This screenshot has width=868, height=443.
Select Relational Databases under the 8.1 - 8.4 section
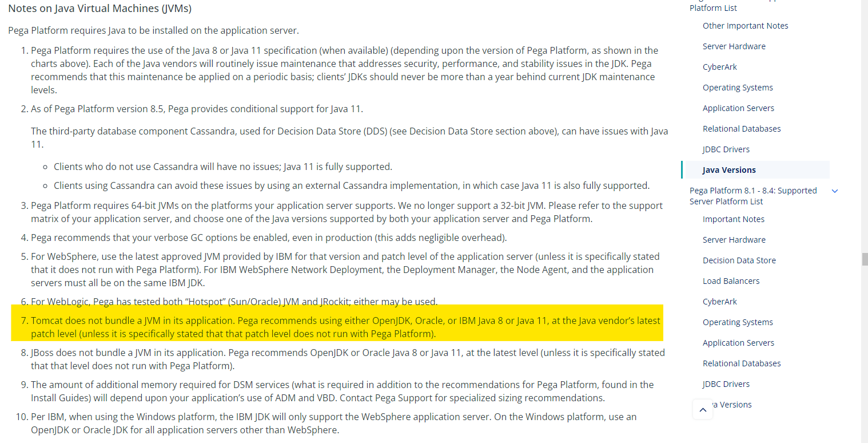pos(742,363)
